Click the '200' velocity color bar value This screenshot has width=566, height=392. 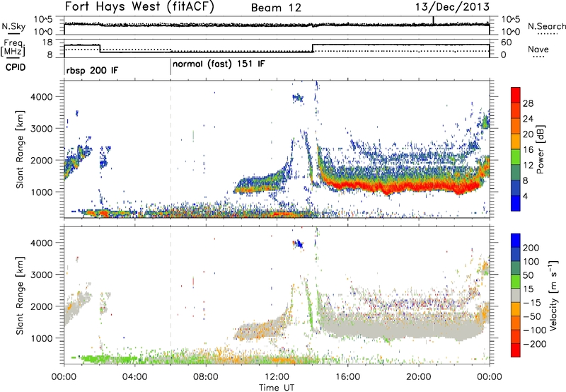pyautogui.click(x=531, y=248)
